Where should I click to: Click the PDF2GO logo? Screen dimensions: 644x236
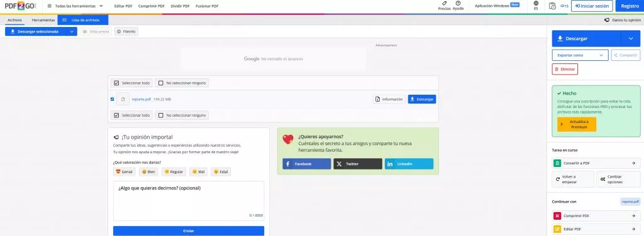click(20, 6)
